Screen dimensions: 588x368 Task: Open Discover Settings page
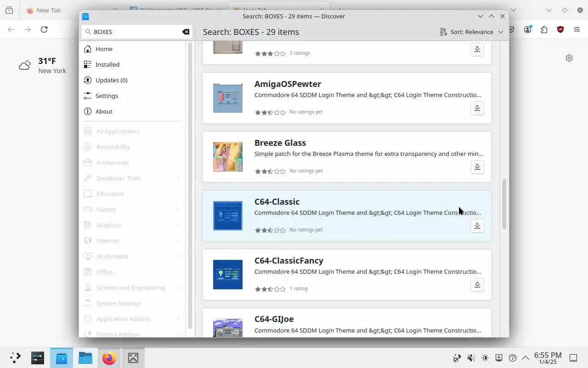[133, 96]
